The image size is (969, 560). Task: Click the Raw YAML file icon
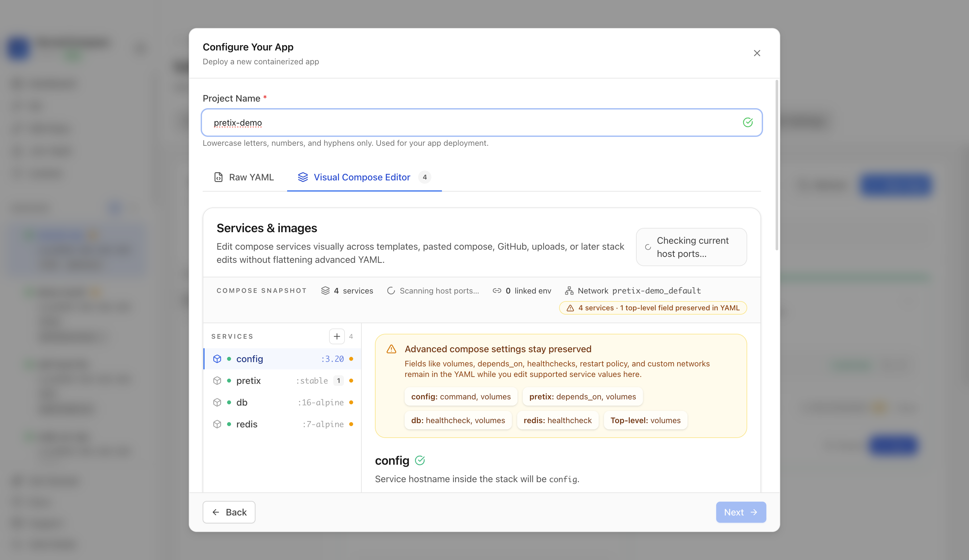coord(218,177)
